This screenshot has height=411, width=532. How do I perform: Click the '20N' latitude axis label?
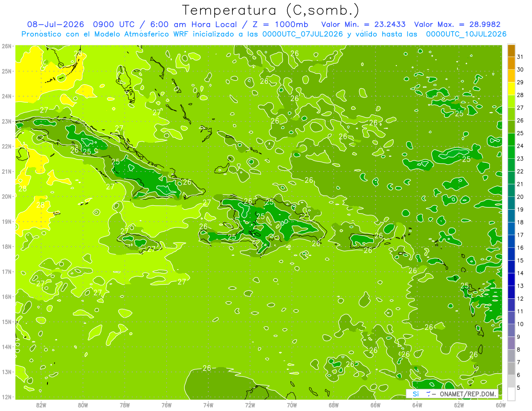tap(7, 196)
